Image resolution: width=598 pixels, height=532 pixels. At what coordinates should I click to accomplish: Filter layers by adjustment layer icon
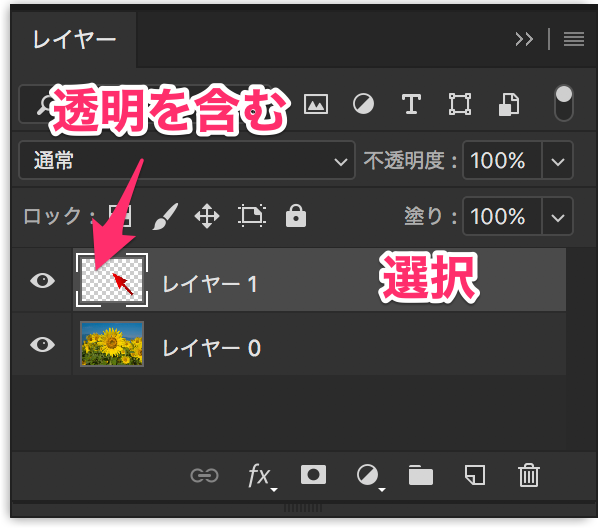[363, 104]
